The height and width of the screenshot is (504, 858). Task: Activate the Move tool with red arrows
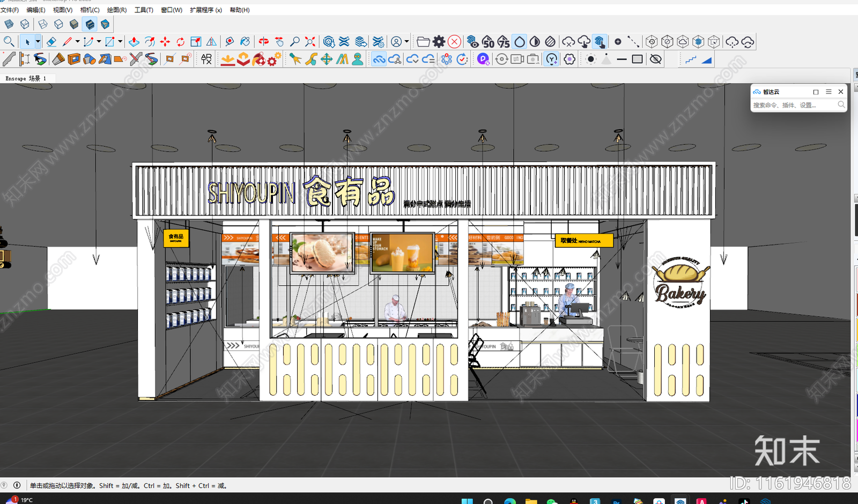pyautogui.click(x=165, y=41)
